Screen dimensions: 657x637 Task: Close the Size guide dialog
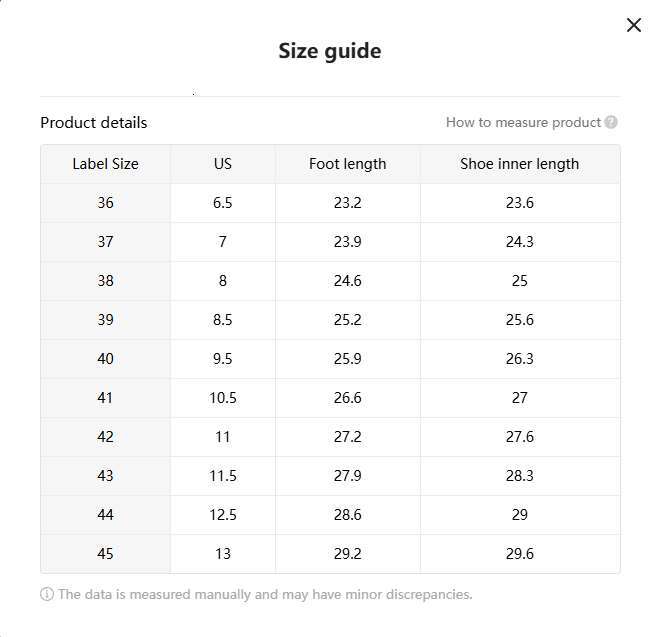[633, 25]
